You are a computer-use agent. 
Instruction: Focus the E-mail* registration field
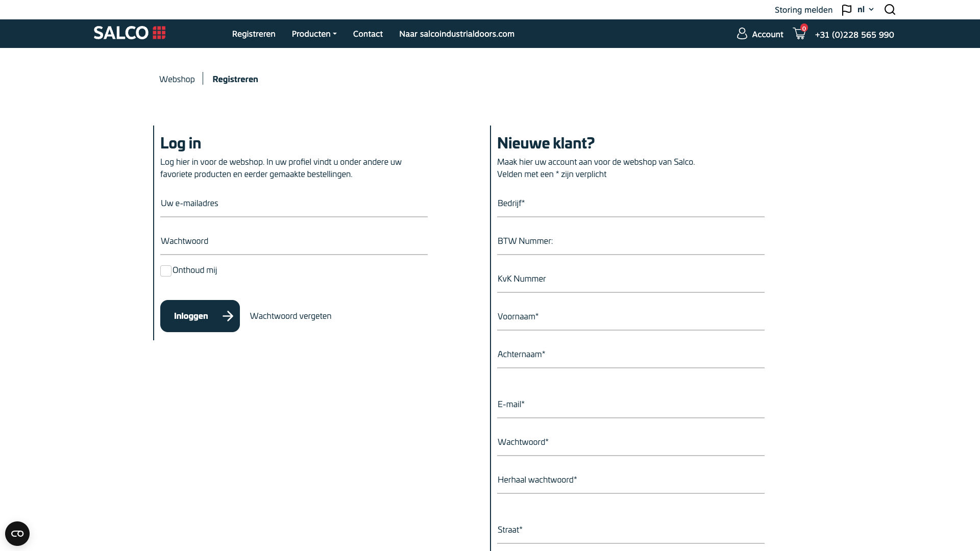coord(631,405)
